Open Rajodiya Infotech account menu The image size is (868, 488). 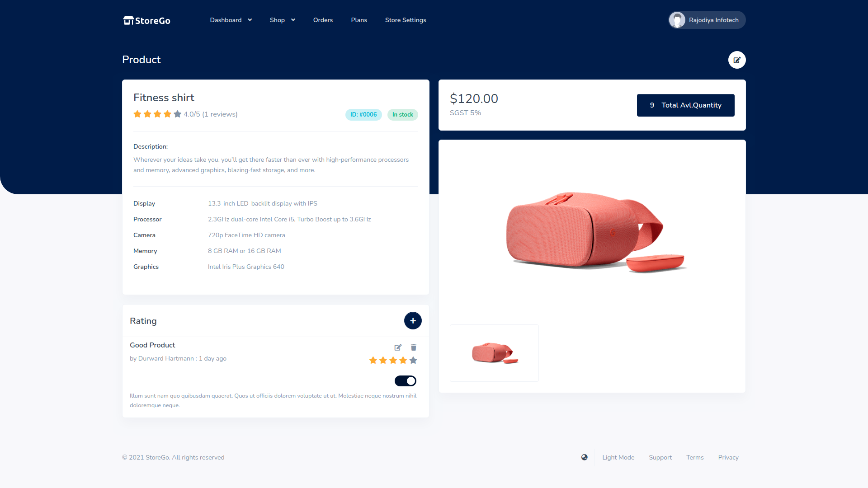705,20
